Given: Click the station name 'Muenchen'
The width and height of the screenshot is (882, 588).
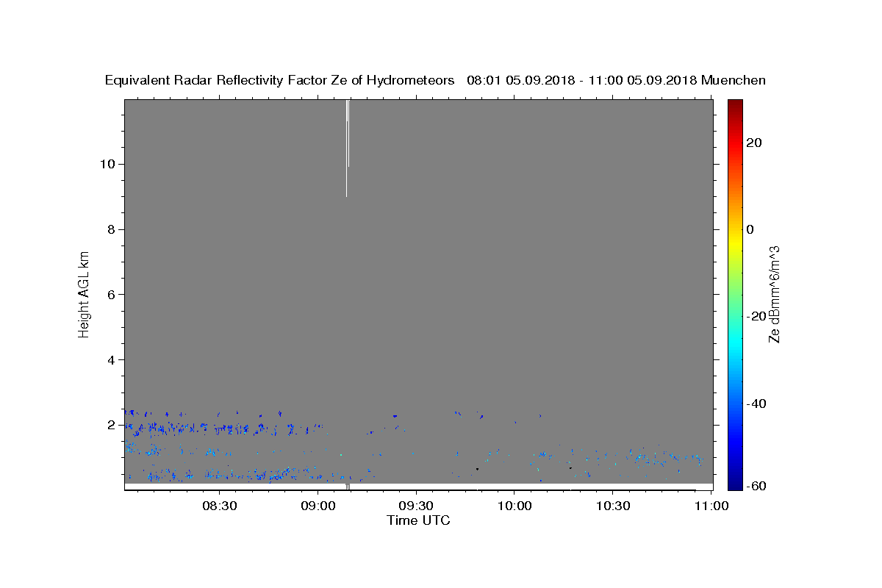Looking at the screenshot, I should pyautogui.click(x=734, y=81).
